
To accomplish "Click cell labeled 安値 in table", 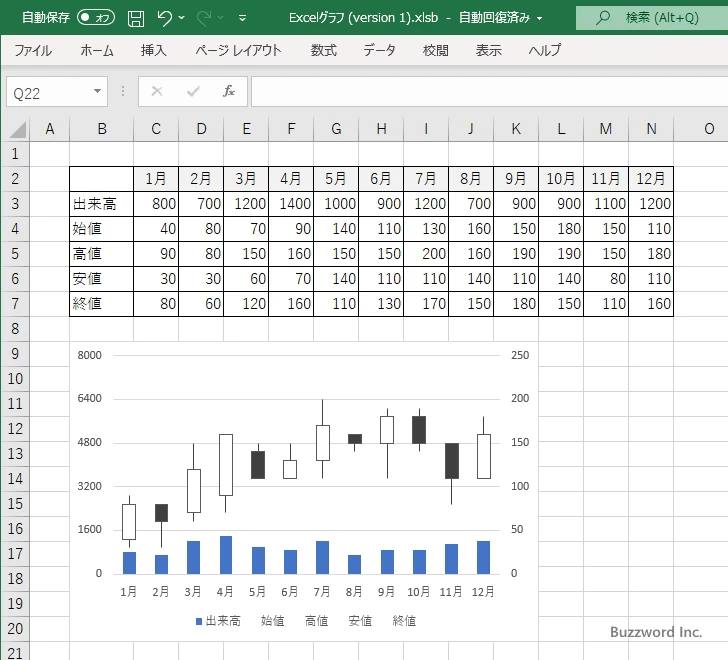I will [102, 279].
